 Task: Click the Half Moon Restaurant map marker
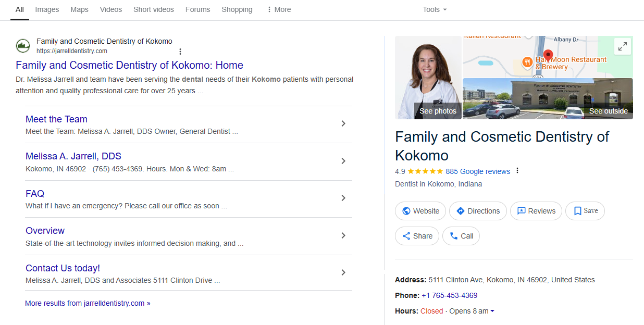tap(527, 63)
